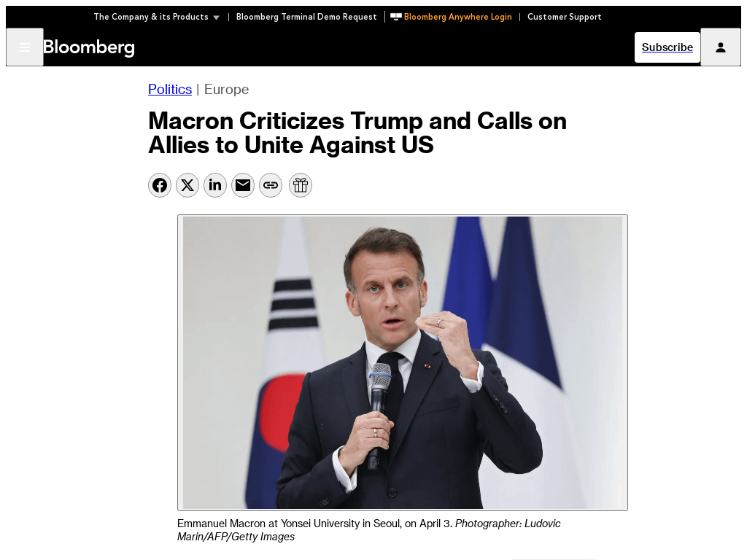The width and height of the screenshot is (747, 560).
Task: Click the Bloomberg logo
Action: 89,47
